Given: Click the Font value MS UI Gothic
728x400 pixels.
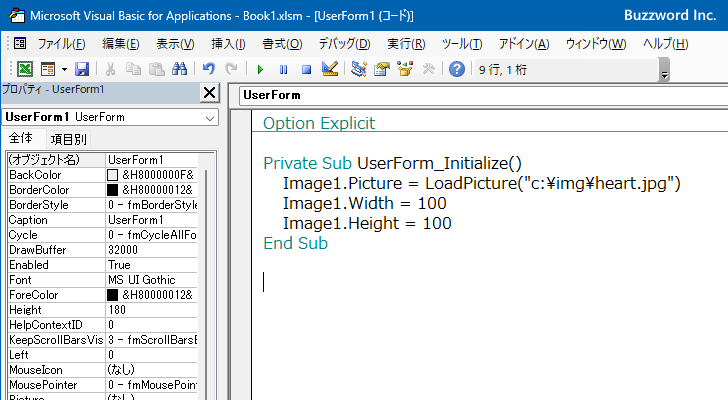Looking at the screenshot, I should click(x=152, y=280).
